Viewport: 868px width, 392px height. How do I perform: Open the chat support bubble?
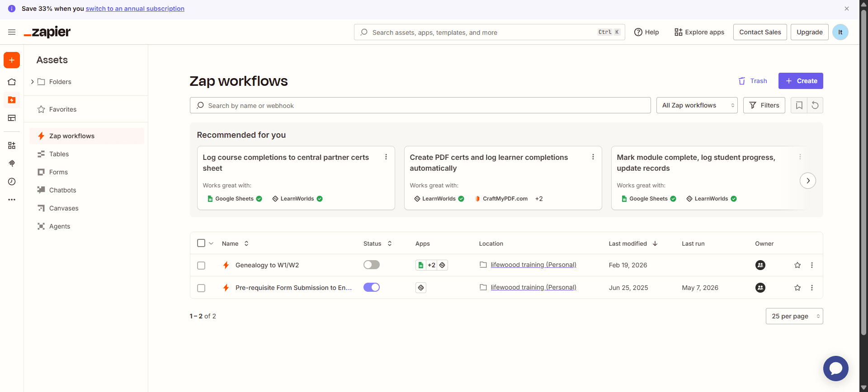click(x=836, y=369)
